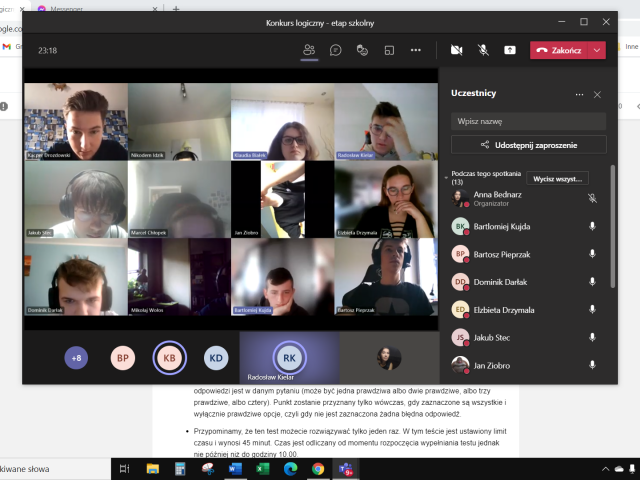Mute Dominik Darłak's microphone icon
The image size is (640, 480).
(x=592, y=282)
